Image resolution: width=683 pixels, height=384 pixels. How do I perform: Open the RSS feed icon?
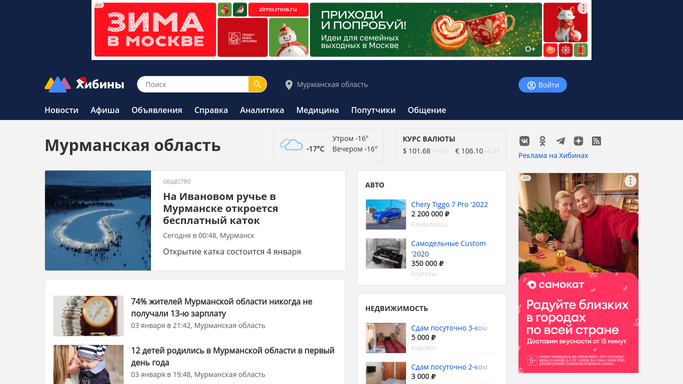pos(596,141)
